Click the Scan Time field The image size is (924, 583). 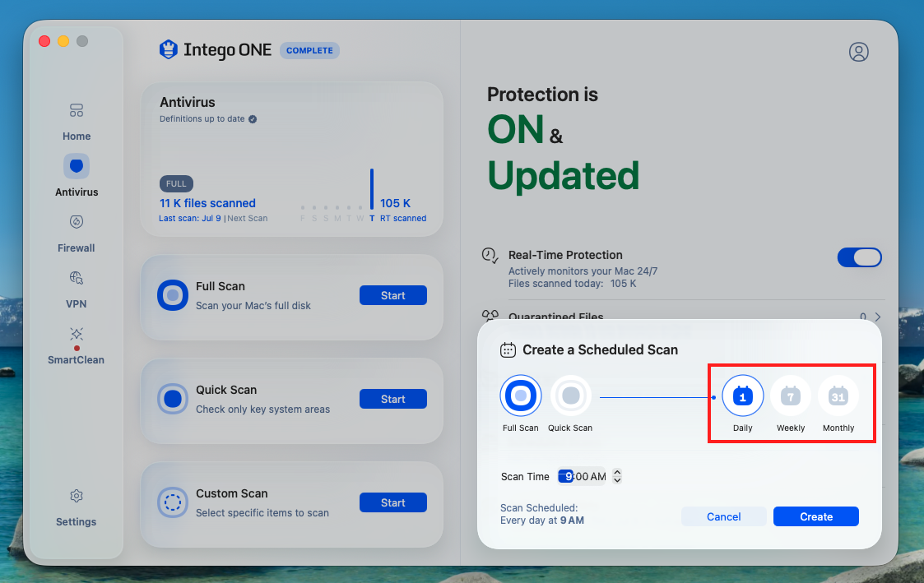click(583, 476)
